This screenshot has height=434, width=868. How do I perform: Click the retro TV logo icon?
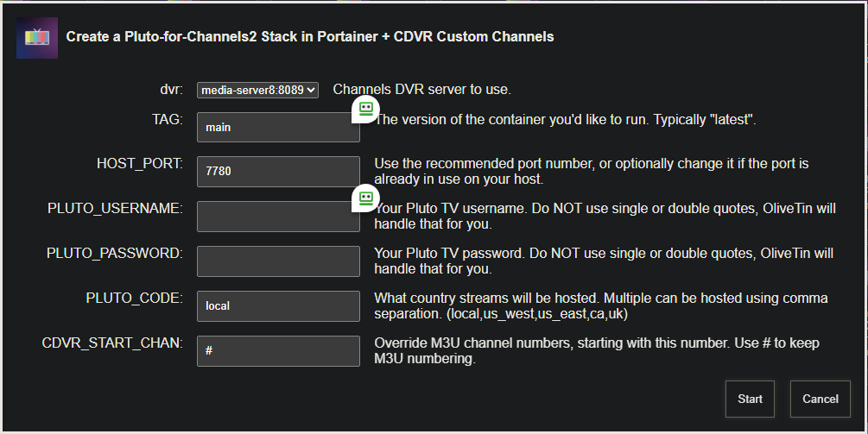[x=37, y=37]
